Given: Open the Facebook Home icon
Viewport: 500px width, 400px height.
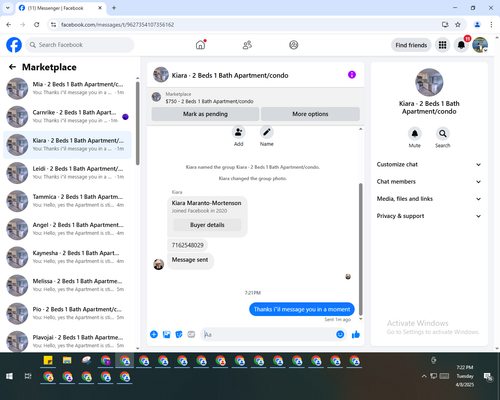Looking at the screenshot, I should click(x=200, y=45).
